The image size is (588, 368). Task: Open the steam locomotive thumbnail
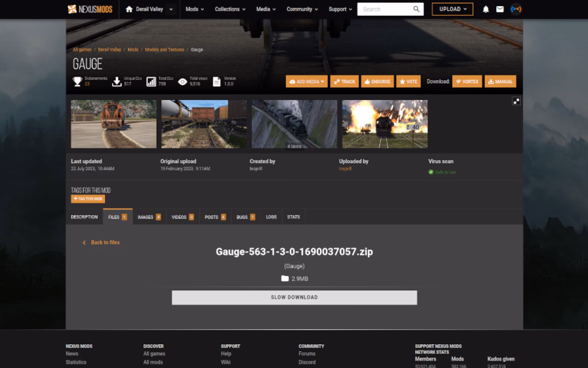click(x=294, y=124)
